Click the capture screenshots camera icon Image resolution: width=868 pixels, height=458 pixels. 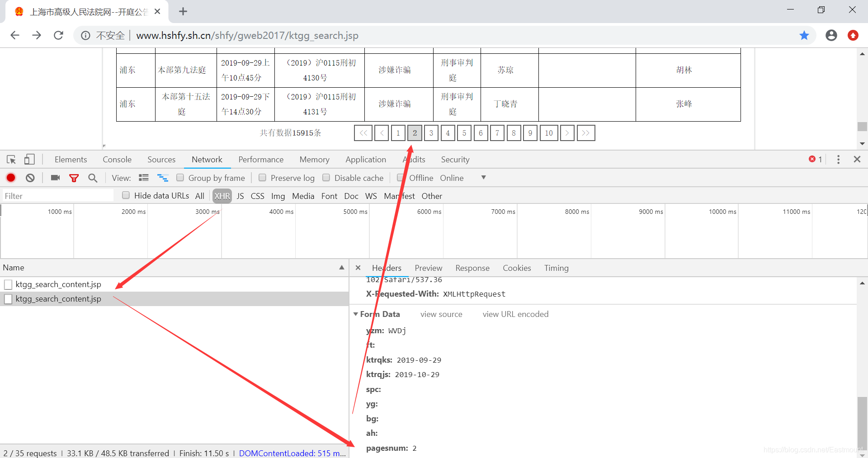point(55,178)
